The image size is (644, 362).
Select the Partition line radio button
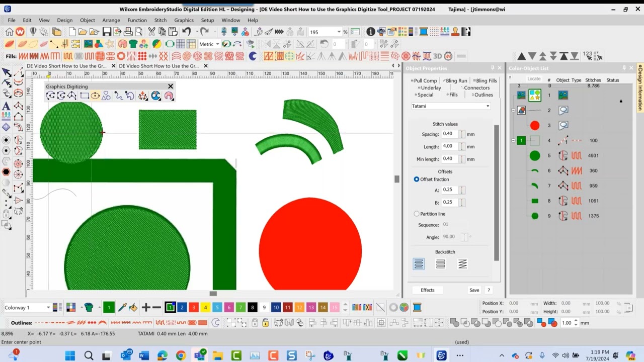(x=417, y=214)
